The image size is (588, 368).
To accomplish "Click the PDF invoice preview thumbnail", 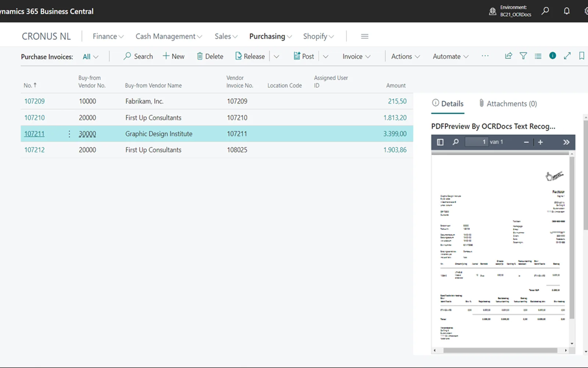I will tap(500, 250).
